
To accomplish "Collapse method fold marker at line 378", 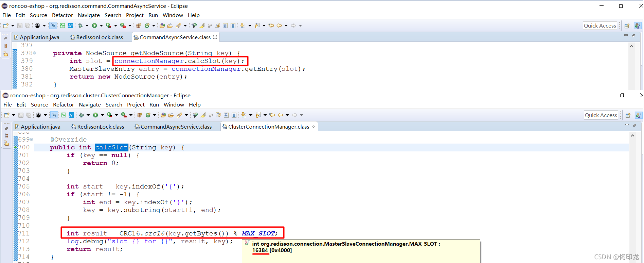I will click(35, 53).
